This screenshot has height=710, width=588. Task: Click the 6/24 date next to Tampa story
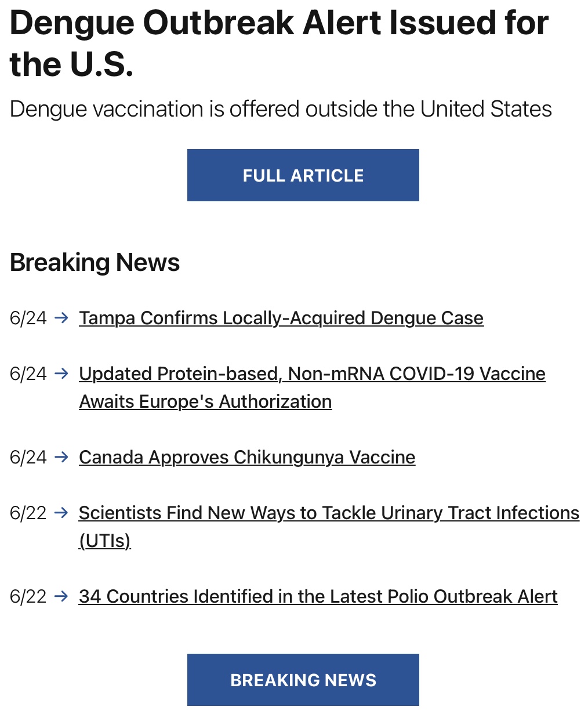click(x=28, y=318)
